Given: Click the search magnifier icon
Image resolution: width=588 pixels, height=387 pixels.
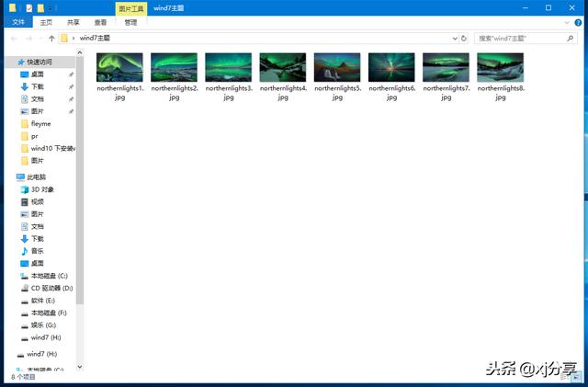Looking at the screenshot, I should 570,39.
